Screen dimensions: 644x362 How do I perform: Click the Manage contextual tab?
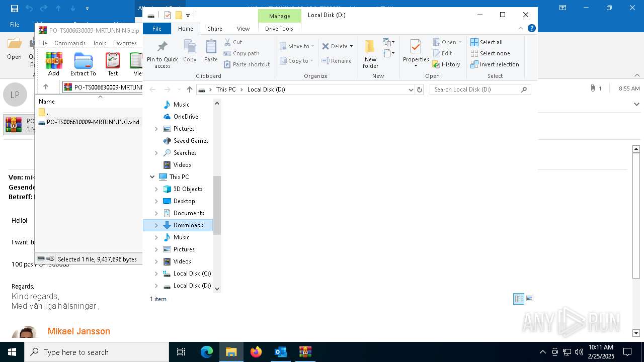click(279, 16)
